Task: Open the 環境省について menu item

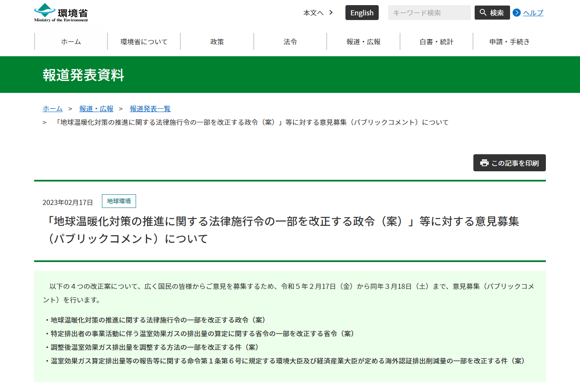Action: click(144, 42)
